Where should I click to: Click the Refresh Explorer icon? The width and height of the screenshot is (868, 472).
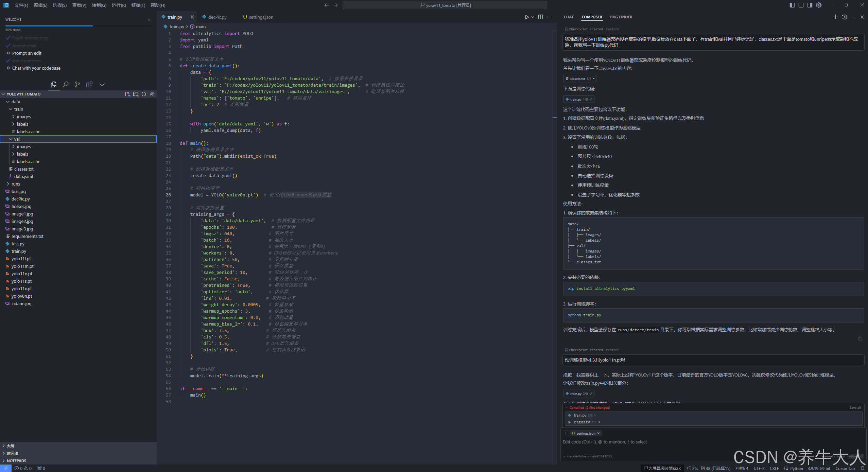tap(144, 94)
